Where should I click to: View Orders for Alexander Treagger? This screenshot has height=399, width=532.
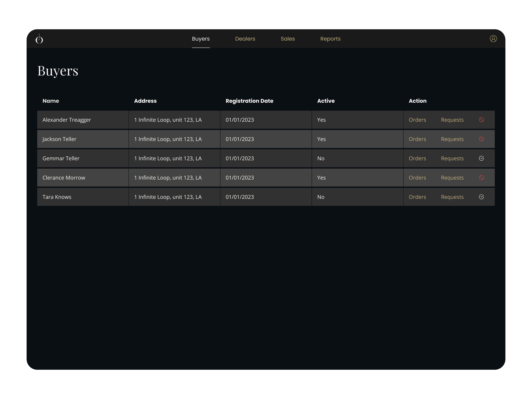[417, 120]
